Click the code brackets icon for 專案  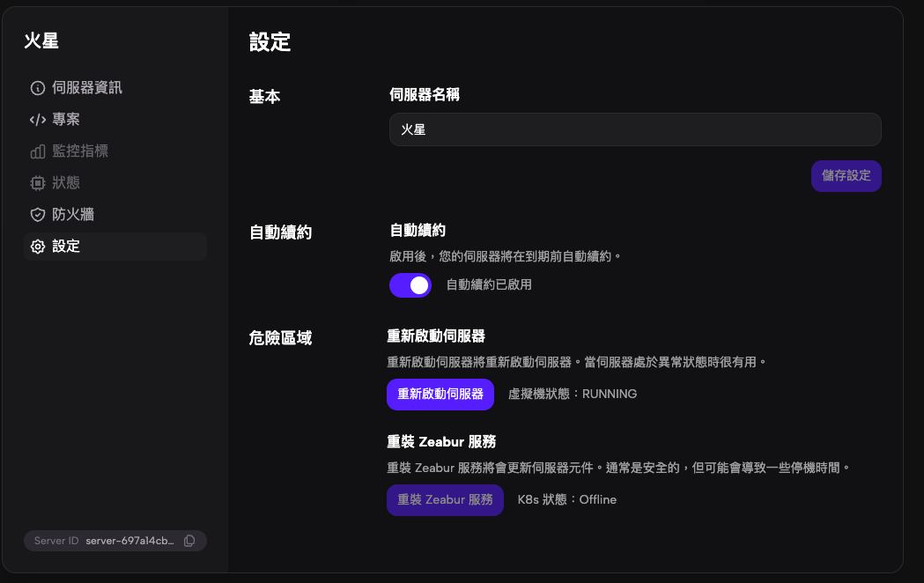37,120
